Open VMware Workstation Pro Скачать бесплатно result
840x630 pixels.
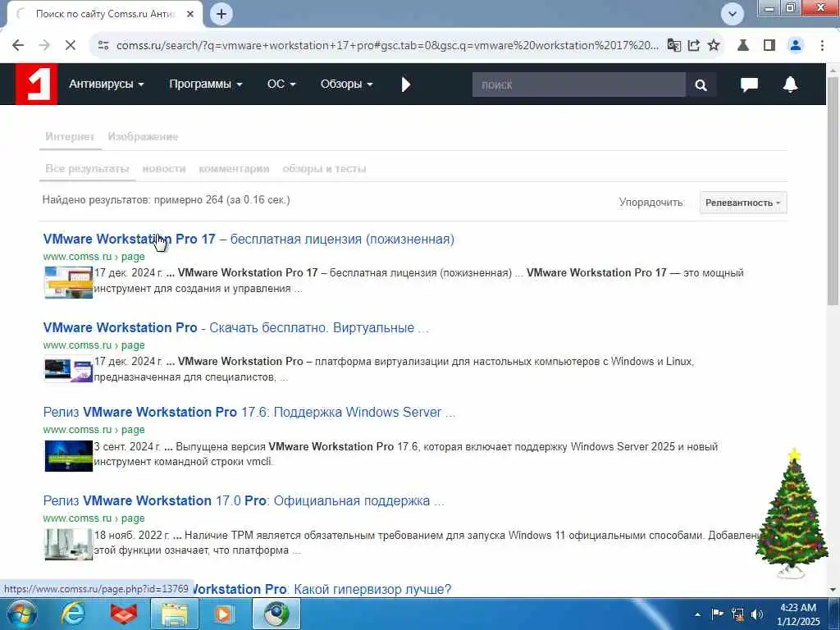(235, 327)
